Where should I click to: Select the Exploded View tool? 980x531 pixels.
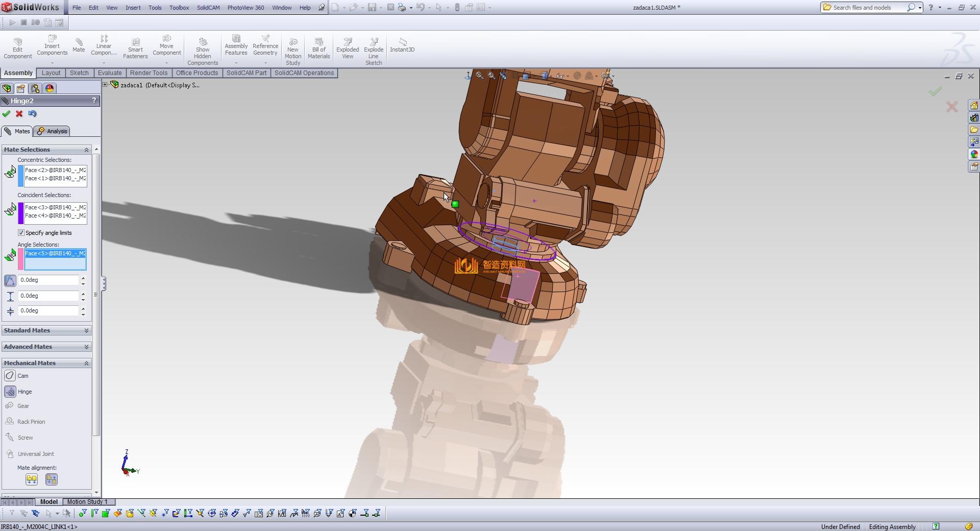pos(348,49)
